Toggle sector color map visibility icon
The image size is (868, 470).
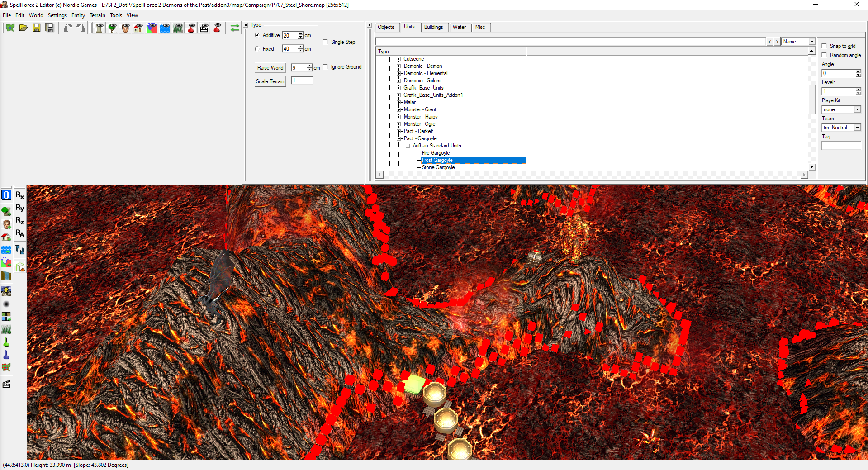tap(152, 28)
